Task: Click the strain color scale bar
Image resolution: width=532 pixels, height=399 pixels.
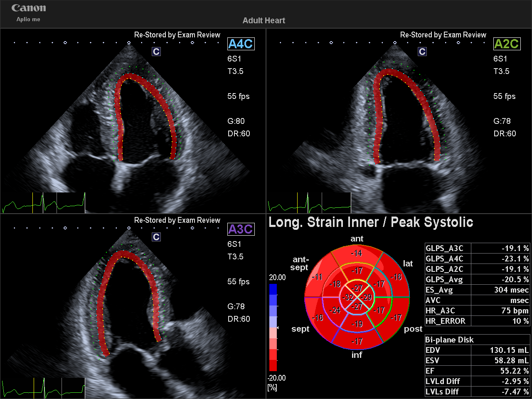Action: click(x=273, y=328)
